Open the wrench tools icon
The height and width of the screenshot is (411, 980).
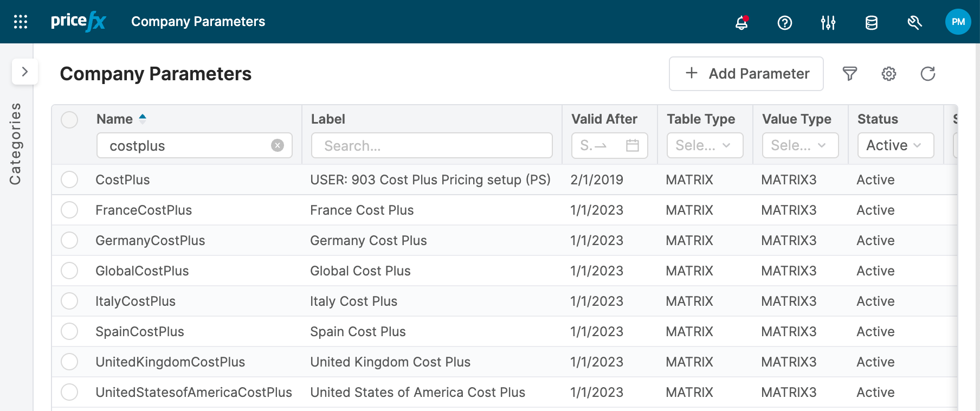(914, 22)
